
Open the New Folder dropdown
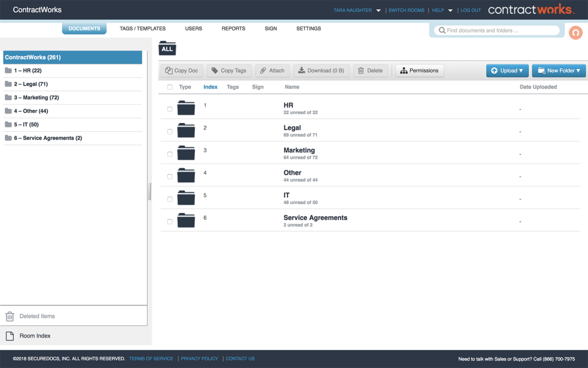558,71
